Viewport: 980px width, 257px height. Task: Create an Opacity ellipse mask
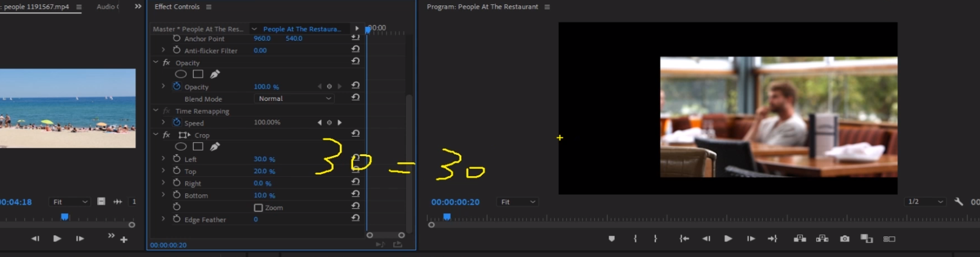181,74
